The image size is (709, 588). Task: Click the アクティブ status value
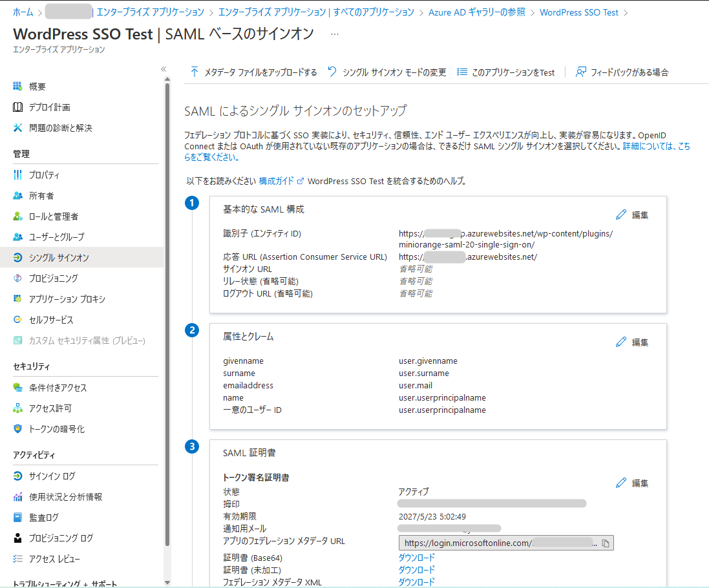[413, 492]
